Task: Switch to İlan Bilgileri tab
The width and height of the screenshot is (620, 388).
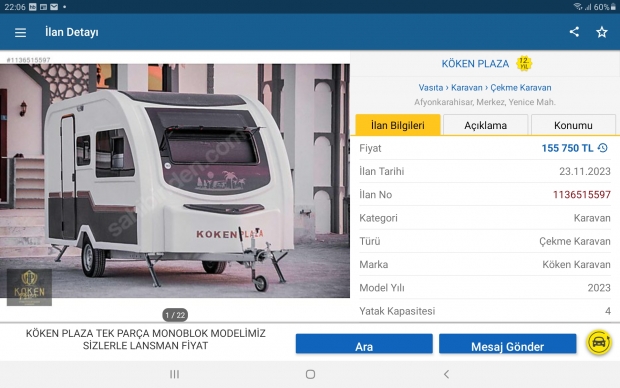Action: click(x=398, y=125)
